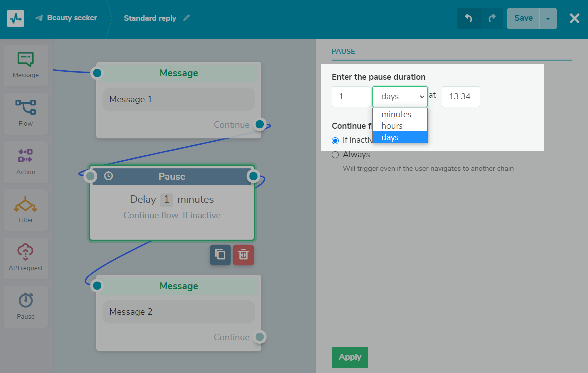Choose minutes from the unit list
The width and height of the screenshot is (588, 373).
click(400, 114)
